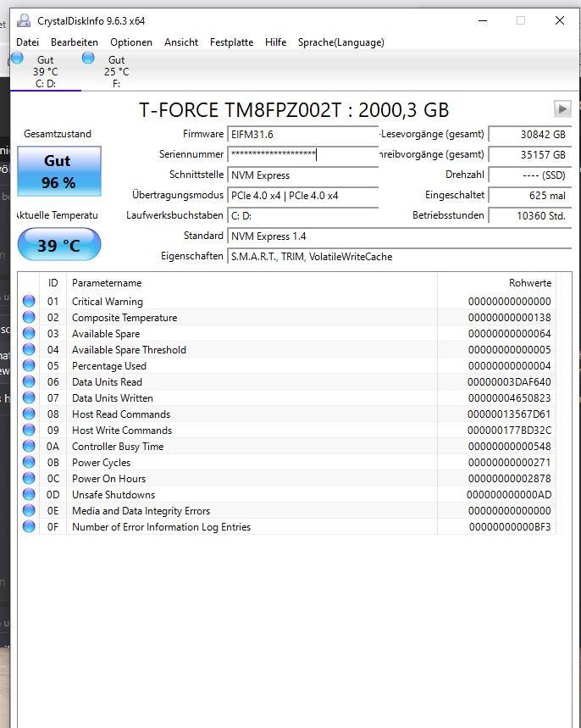This screenshot has width=581, height=728.
Task: Open the Optionen menu
Action: (x=131, y=42)
